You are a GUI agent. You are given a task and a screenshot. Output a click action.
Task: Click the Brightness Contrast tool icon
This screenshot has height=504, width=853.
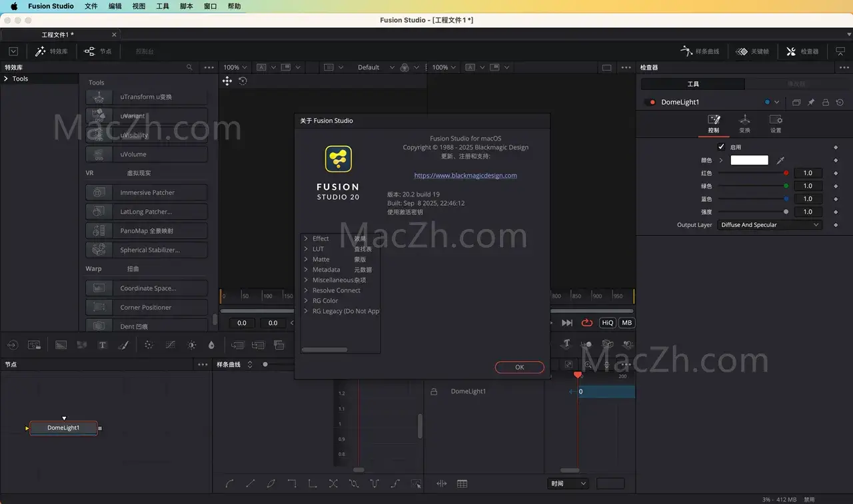(x=192, y=345)
